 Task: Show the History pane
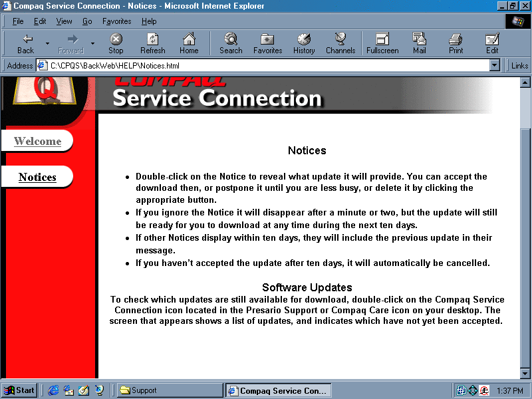[304, 43]
